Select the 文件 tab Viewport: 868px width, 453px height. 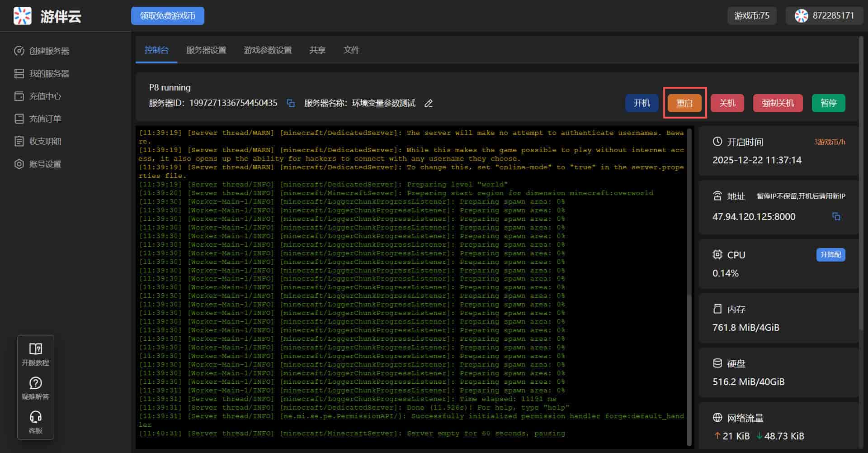pyautogui.click(x=351, y=50)
